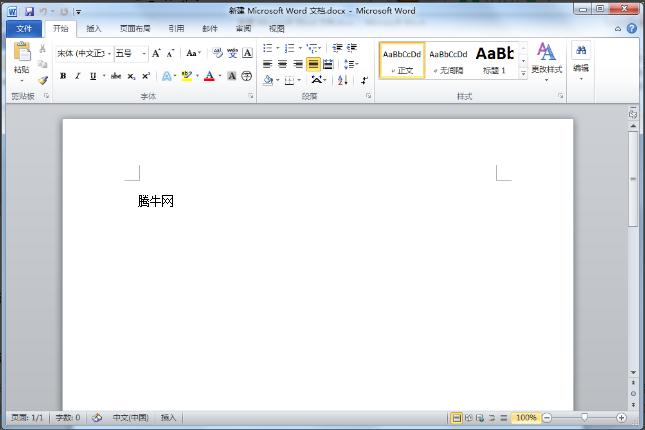
Task: Click the 100% zoom level button
Action: (526, 417)
